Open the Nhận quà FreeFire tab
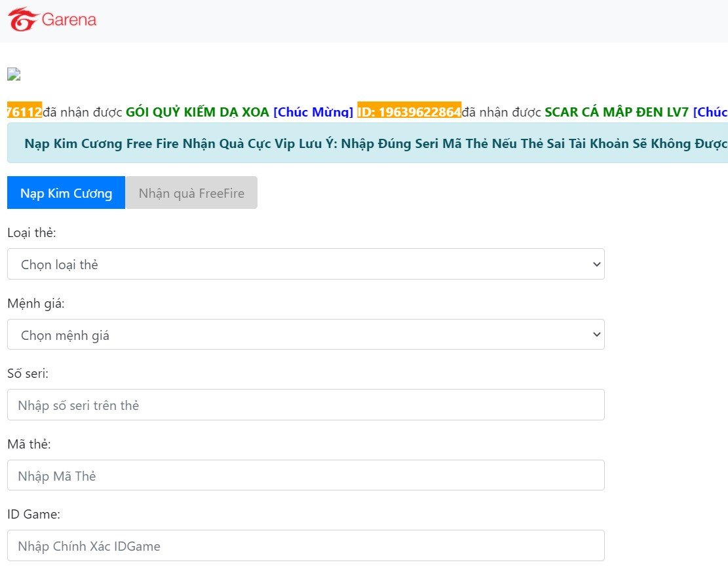The width and height of the screenshot is (728, 571). [191, 193]
